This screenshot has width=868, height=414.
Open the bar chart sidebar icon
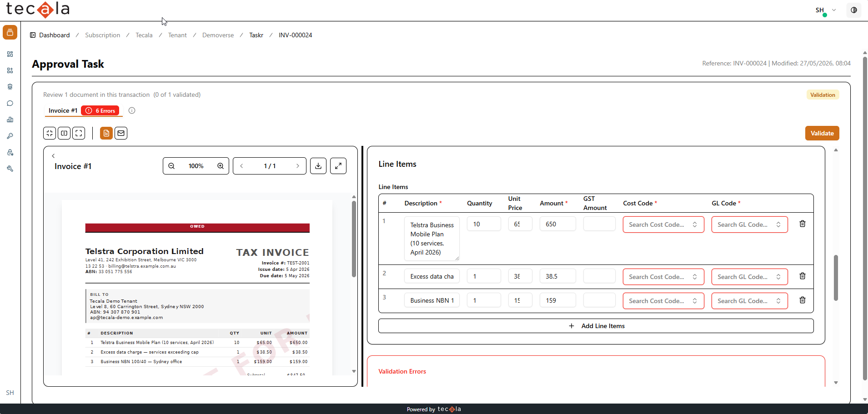point(10,120)
